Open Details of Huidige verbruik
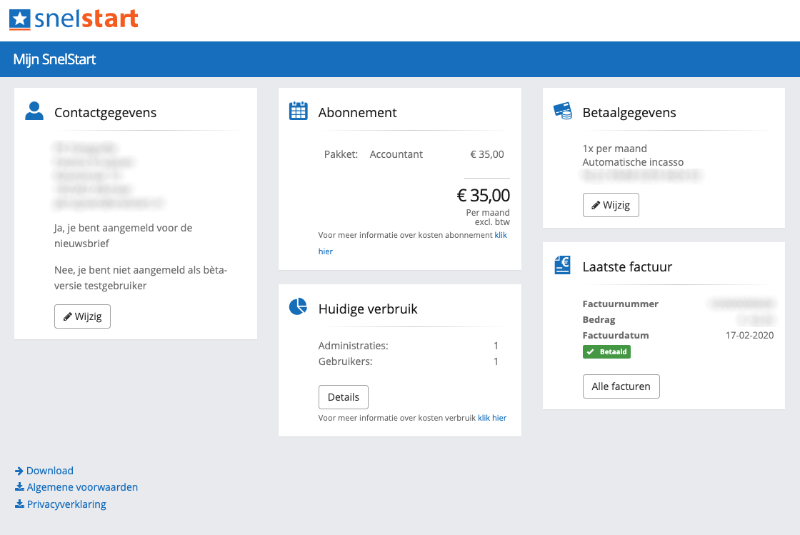Screen dimensions: 800x535 coord(343,397)
